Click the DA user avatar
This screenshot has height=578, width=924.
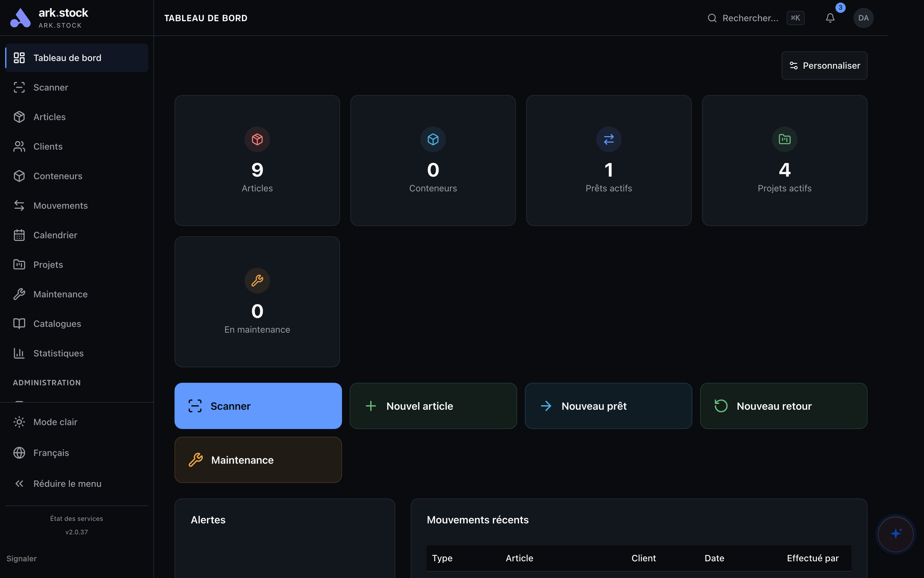(x=863, y=18)
